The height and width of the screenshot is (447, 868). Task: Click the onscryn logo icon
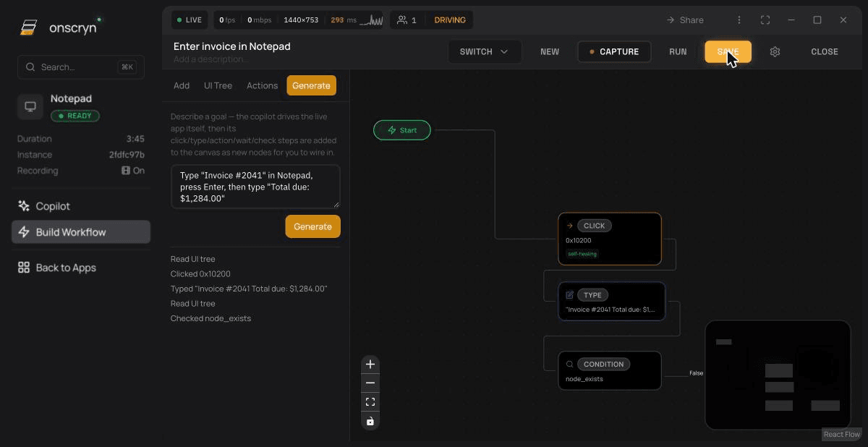[x=28, y=28]
